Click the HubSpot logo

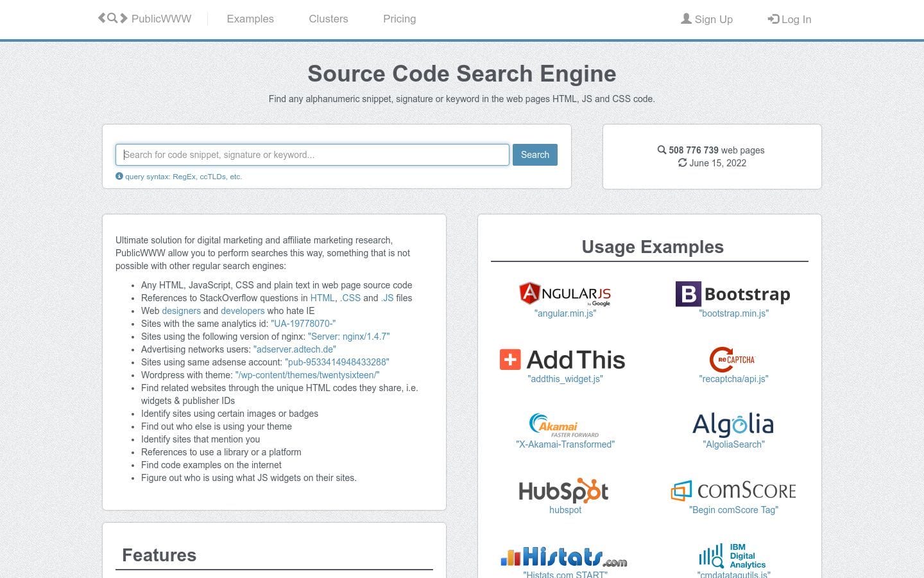(563, 491)
